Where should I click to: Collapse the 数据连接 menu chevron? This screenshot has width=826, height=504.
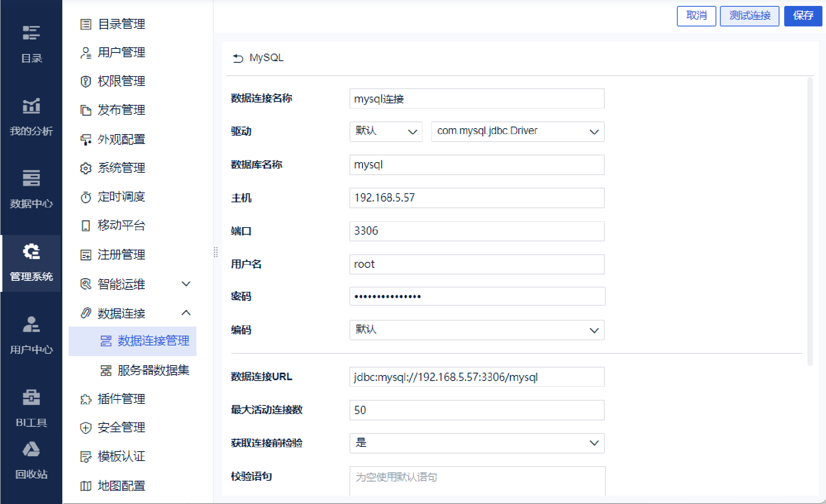point(186,313)
